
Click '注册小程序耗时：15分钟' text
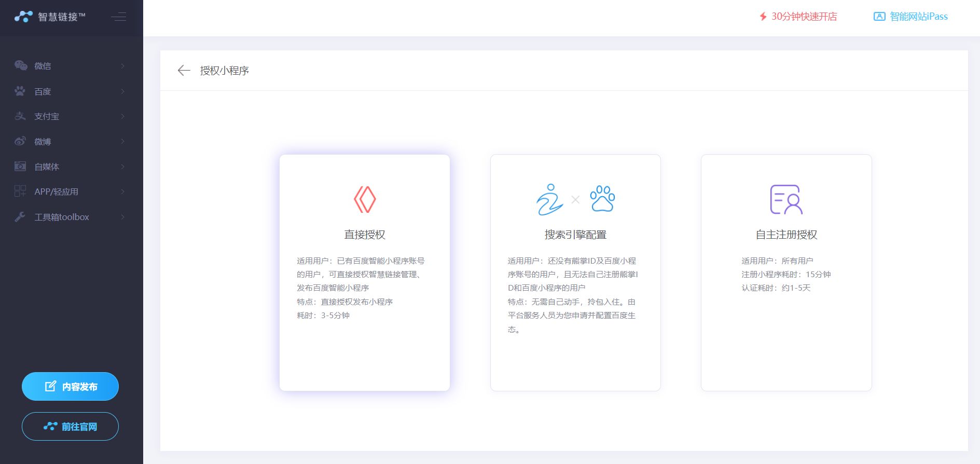786,274
